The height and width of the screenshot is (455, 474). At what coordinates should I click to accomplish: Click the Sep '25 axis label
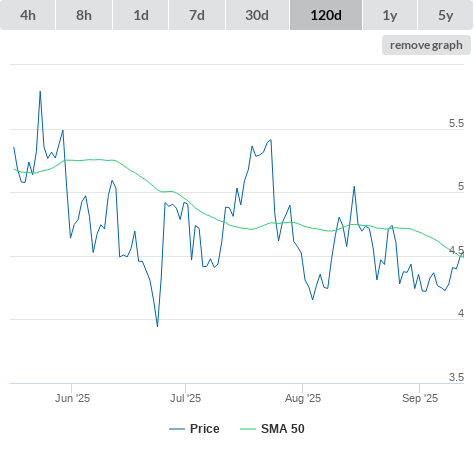420,398
